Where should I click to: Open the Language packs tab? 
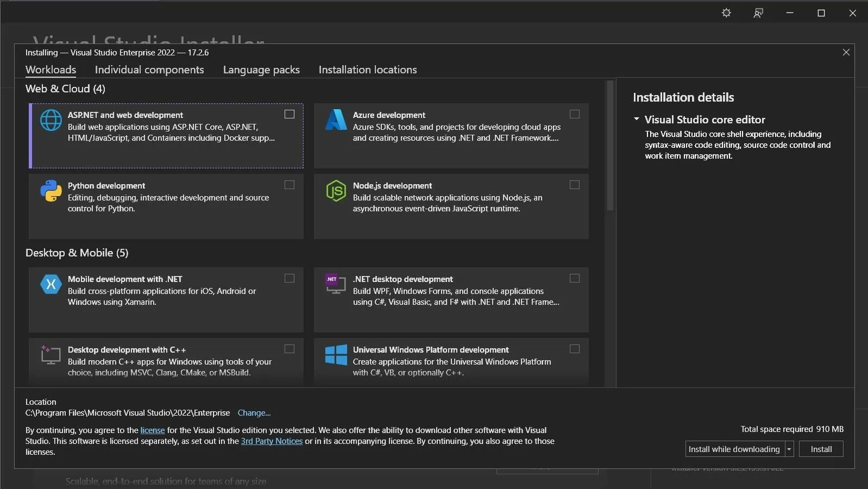point(261,70)
